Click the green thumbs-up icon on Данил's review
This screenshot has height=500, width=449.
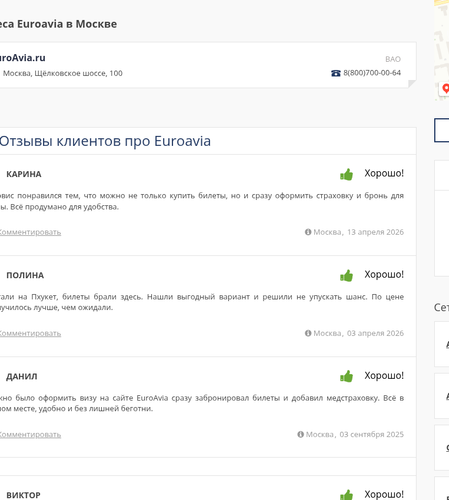pyautogui.click(x=346, y=376)
